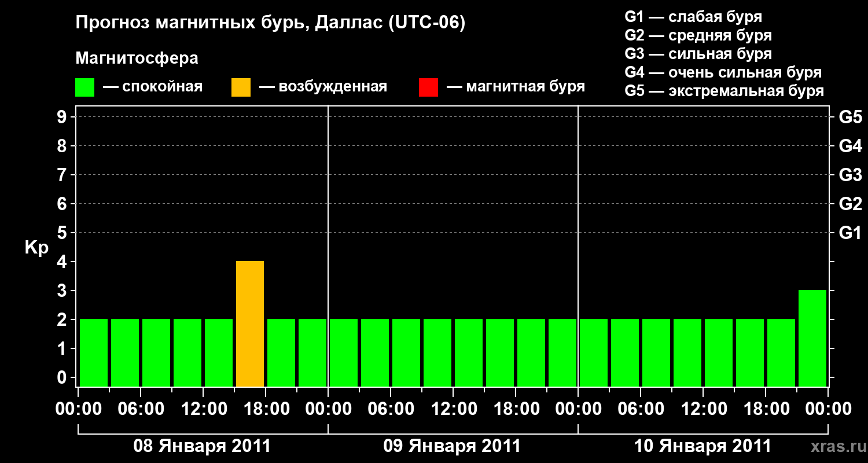Click the '08 Января 2011' date label
Image resolution: width=868 pixels, height=463 pixels.
tap(202, 446)
